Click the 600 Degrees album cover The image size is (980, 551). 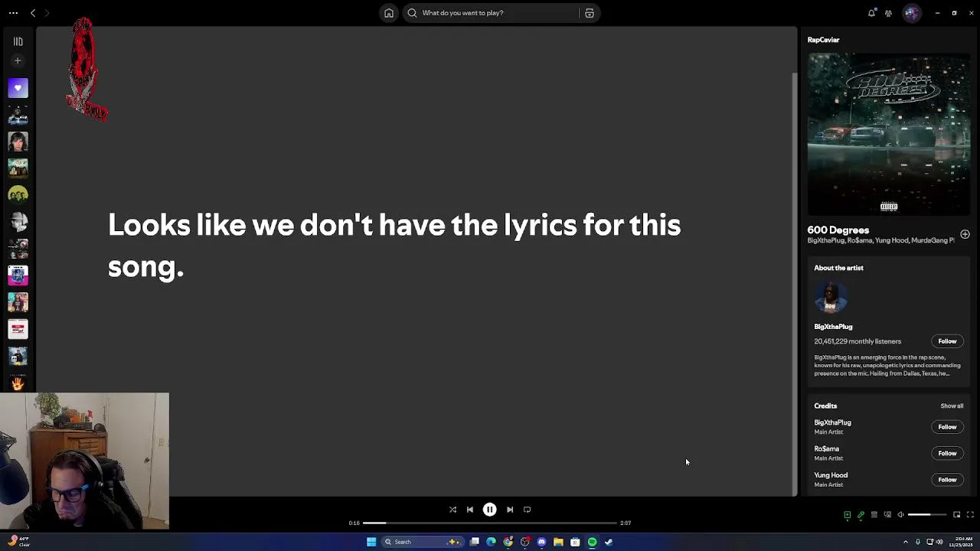point(888,134)
